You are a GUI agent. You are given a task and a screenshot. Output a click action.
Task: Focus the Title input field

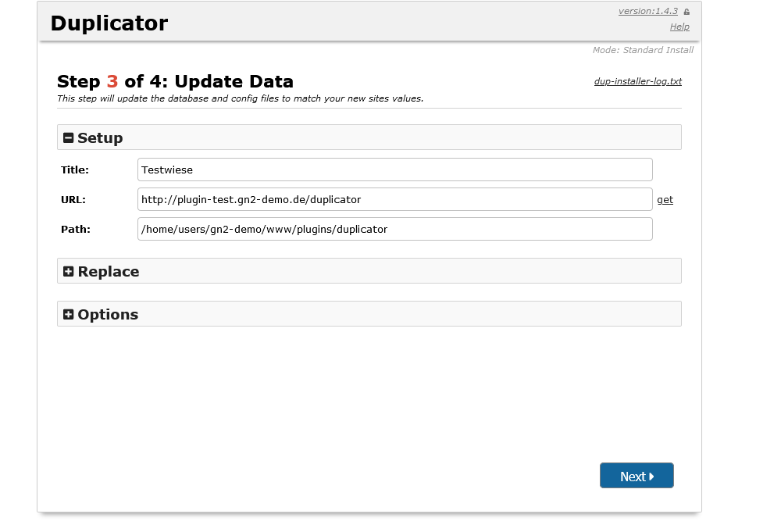coord(395,170)
